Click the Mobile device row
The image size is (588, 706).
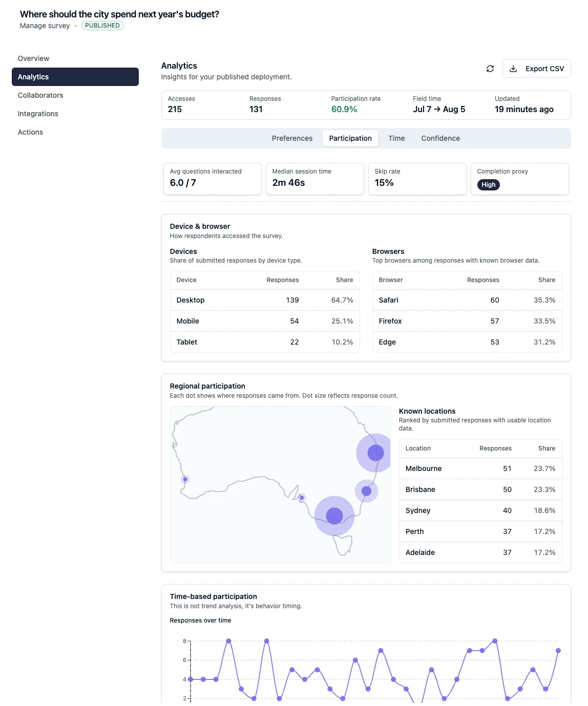(265, 321)
